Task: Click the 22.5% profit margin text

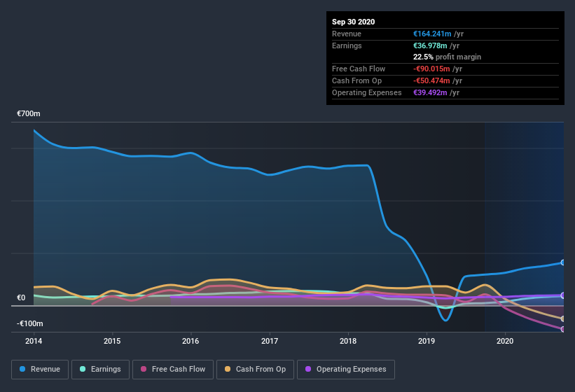Action: click(447, 57)
